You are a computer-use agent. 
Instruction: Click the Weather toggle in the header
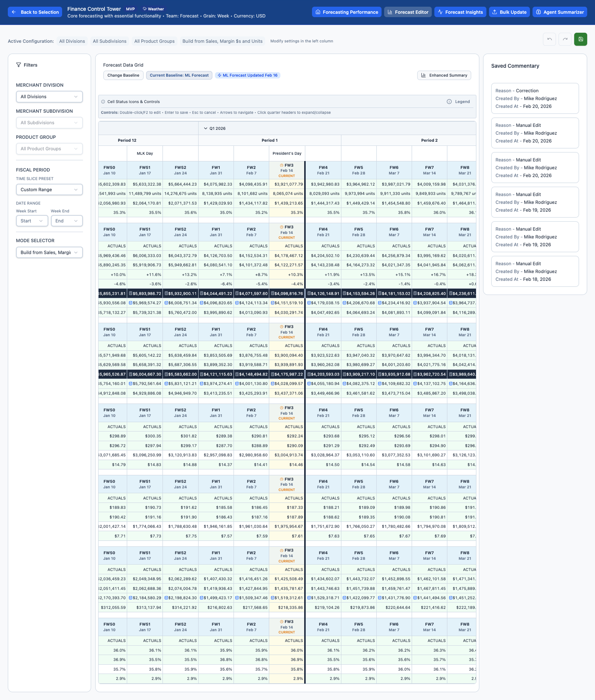[152, 9]
